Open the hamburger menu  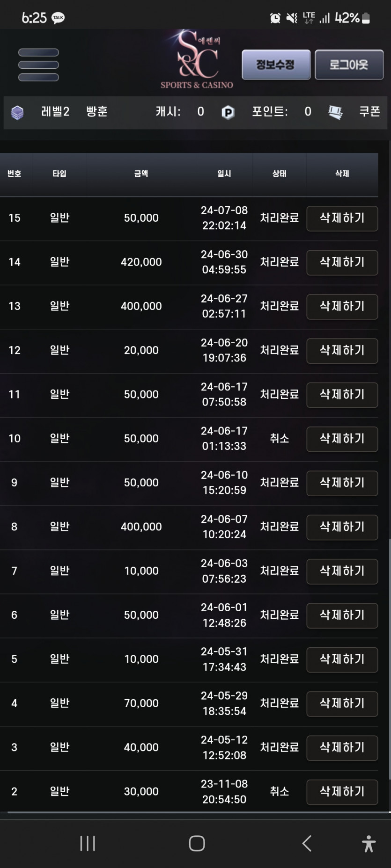(38, 65)
